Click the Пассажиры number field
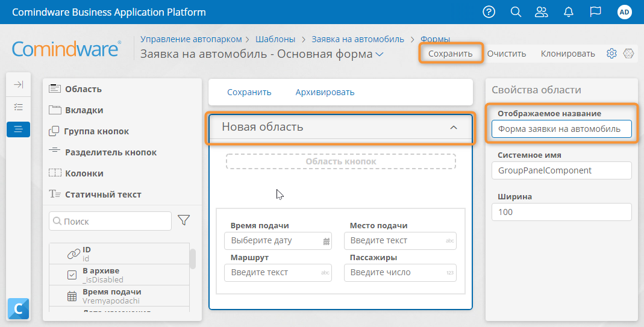This screenshot has height=327, width=644. [x=400, y=272]
